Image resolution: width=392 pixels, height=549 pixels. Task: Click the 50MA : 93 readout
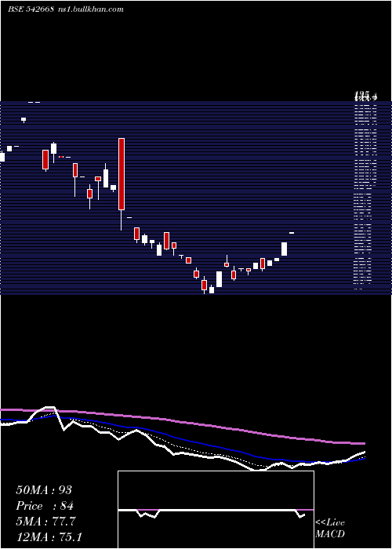(x=44, y=490)
